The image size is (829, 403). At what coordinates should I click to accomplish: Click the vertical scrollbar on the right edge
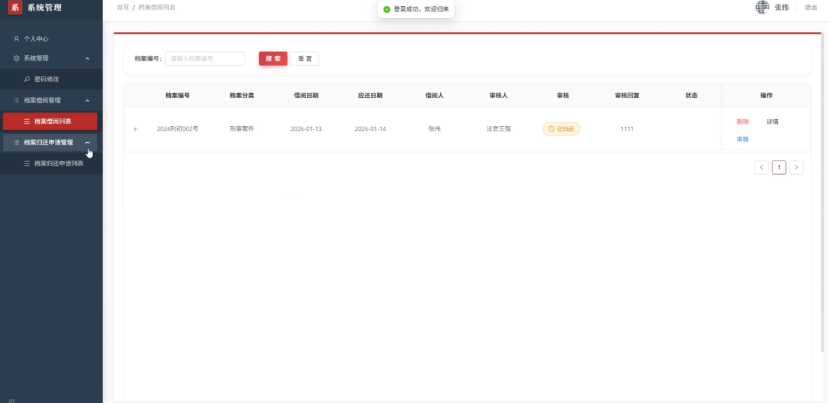point(822,191)
